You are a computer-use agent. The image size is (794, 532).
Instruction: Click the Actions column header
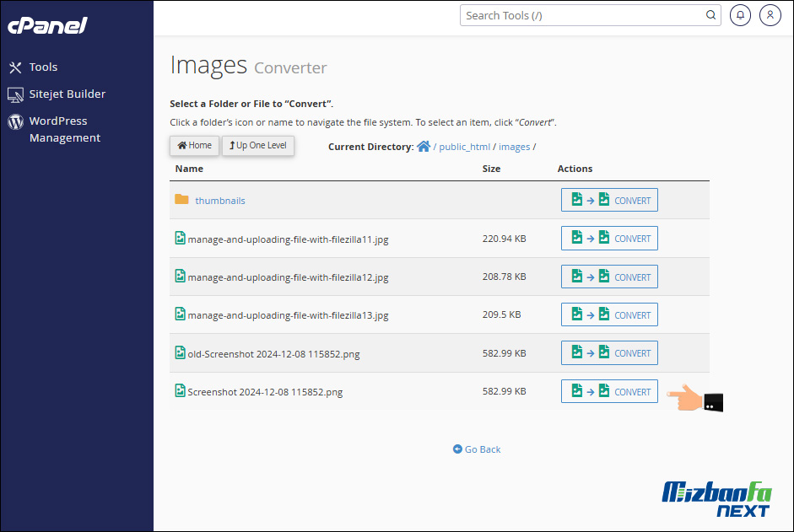pos(575,169)
